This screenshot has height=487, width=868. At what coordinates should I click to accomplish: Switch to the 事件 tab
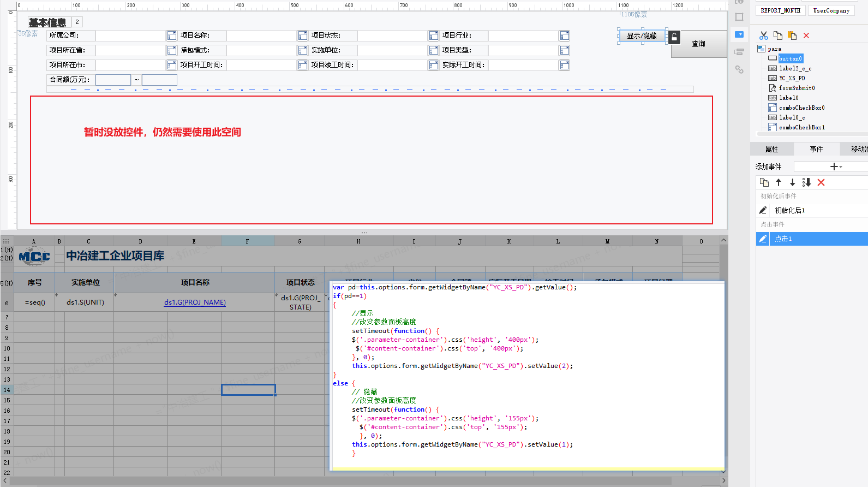pyautogui.click(x=816, y=149)
